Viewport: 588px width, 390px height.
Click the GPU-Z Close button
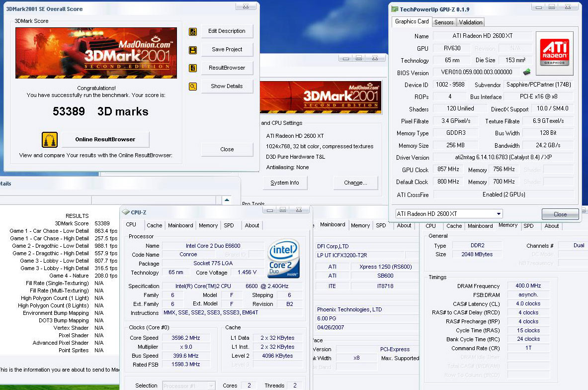[560, 214]
